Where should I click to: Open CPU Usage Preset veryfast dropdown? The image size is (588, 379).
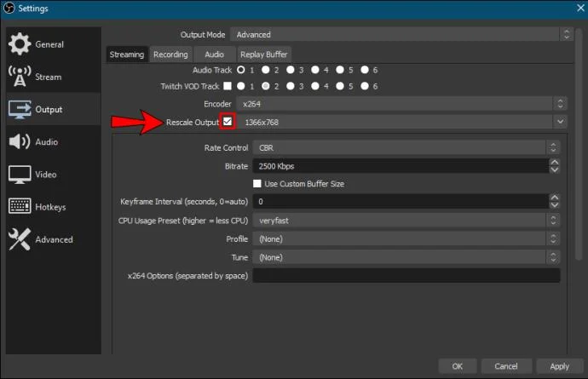[406, 221]
